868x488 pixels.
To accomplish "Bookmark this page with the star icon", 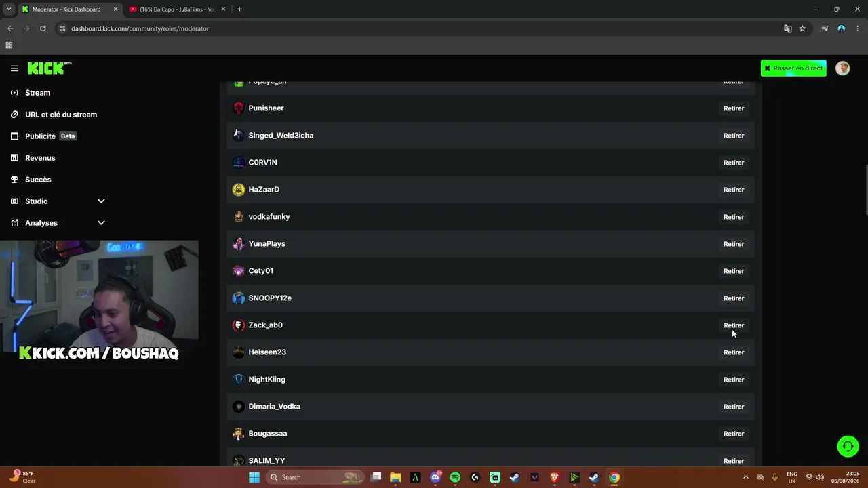I will point(802,28).
